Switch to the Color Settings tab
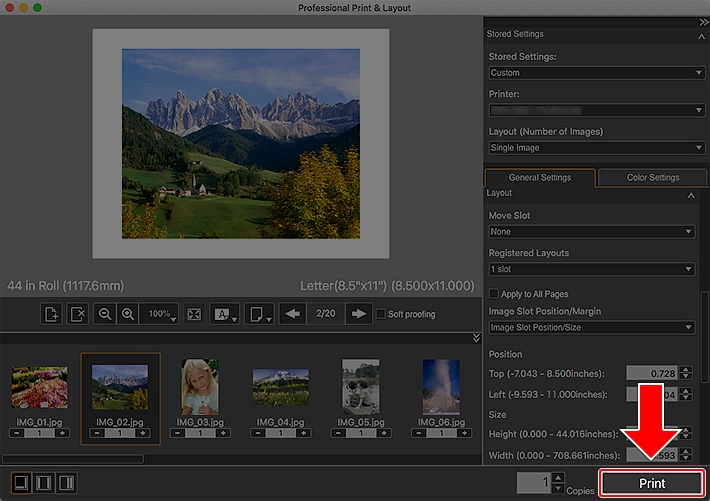 [652, 178]
